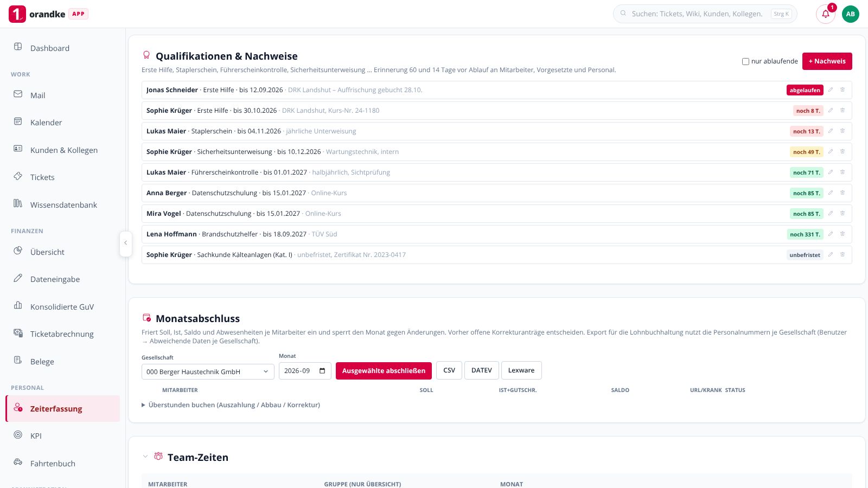Collapse the sidebar with arrow handle
Image resolution: width=868 pixels, height=488 pixels.
125,243
